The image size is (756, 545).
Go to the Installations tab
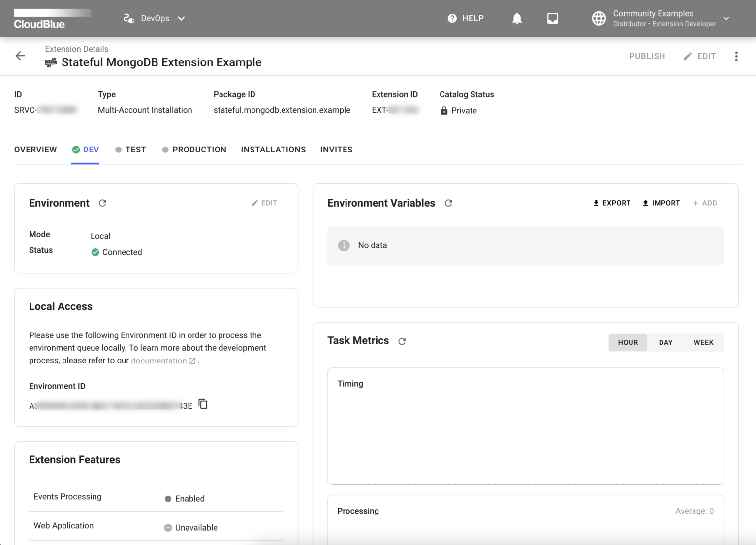click(x=273, y=150)
